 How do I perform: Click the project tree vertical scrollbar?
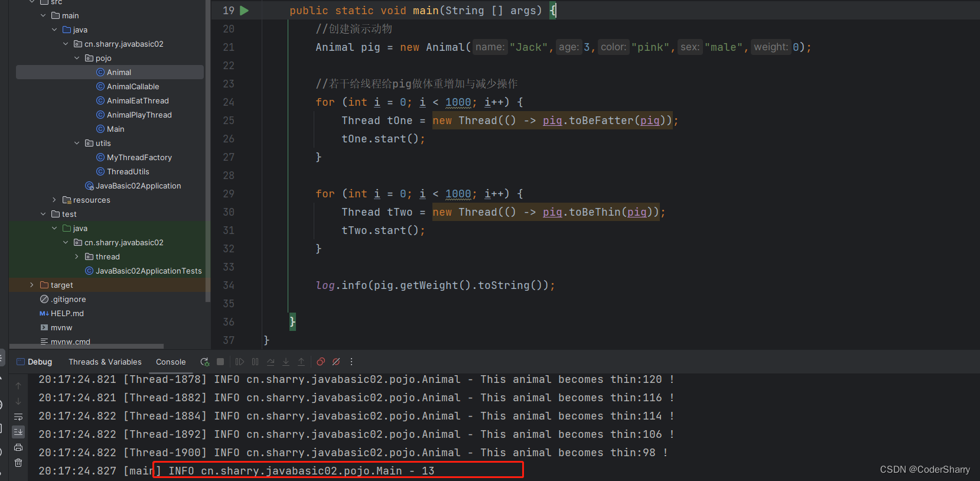[x=208, y=151]
